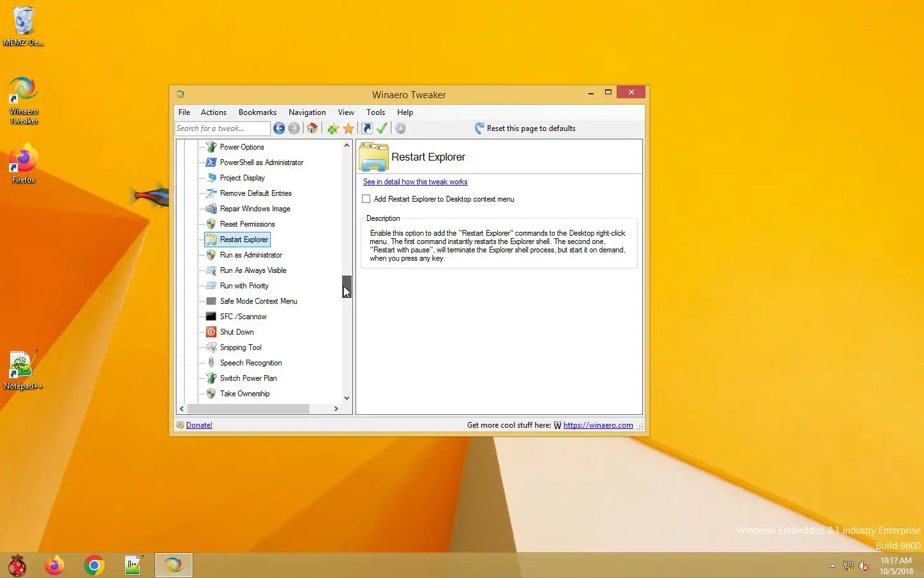The image size is (924, 578).
Task: Select Run as Administrator tree item
Action: [x=251, y=255]
